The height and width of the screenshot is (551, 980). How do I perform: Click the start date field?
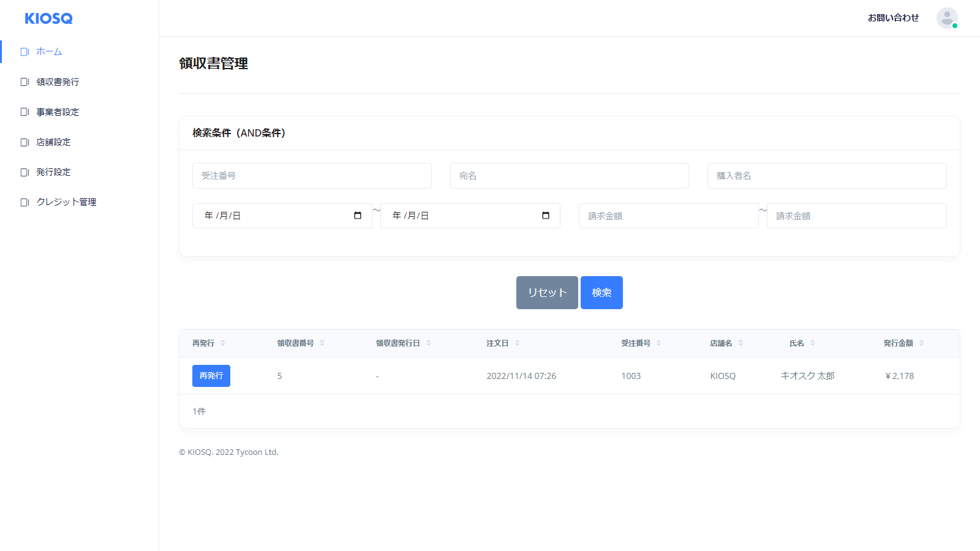(282, 216)
